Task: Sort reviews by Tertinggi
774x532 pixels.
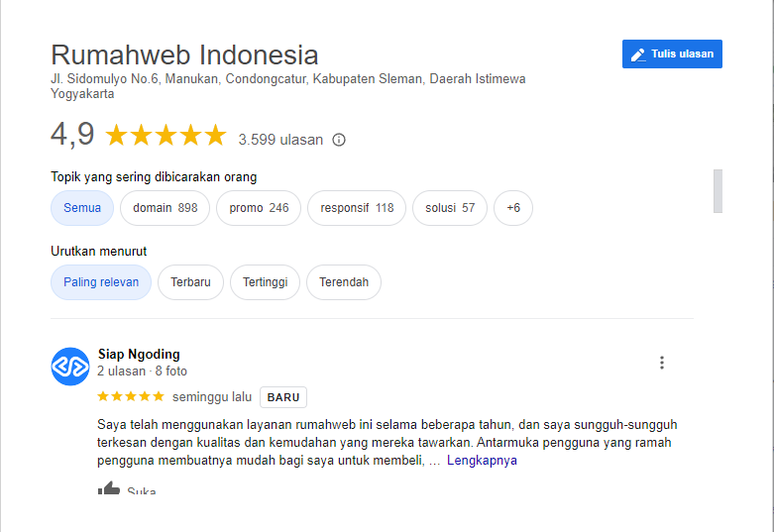Action: [265, 282]
